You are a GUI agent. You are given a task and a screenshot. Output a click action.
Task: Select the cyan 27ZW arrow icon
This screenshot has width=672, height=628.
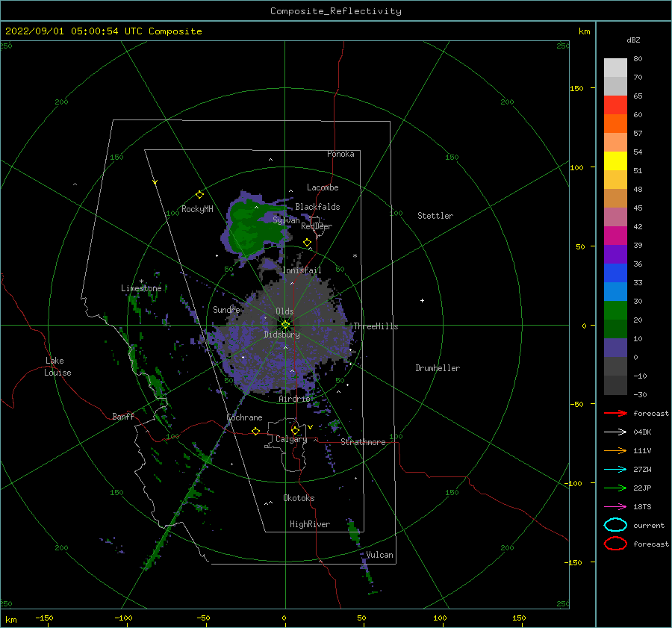615,469
